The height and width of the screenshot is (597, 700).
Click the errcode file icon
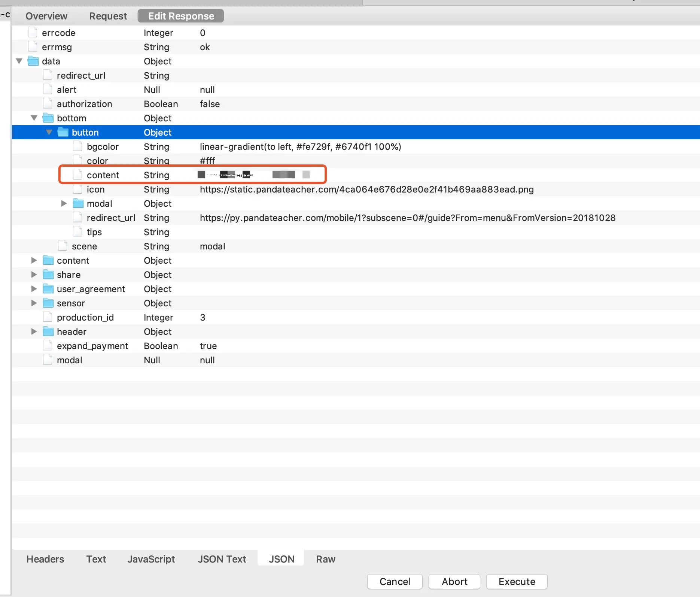33,32
